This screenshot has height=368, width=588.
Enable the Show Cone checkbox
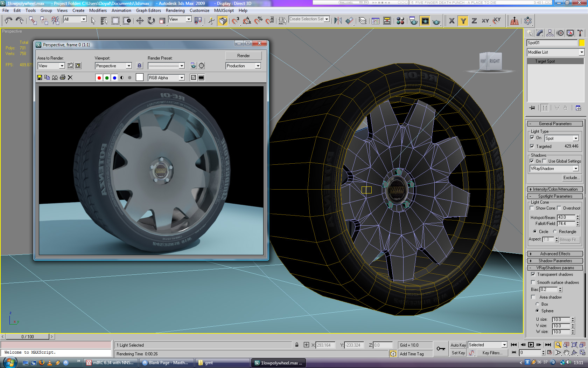click(x=532, y=208)
